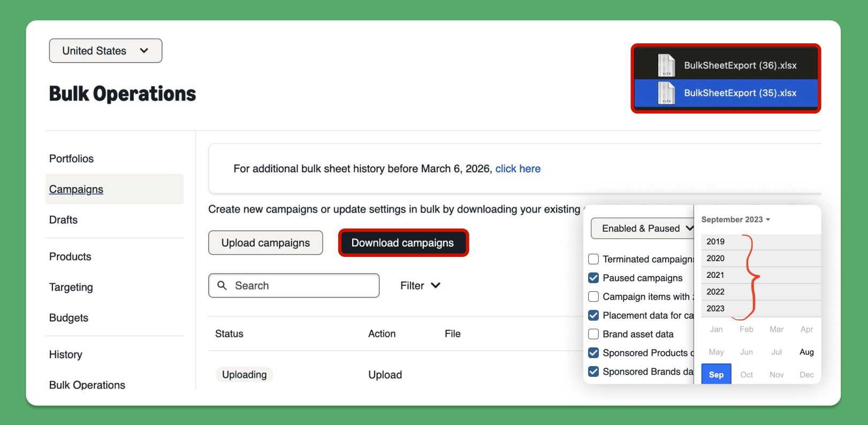The width and height of the screenshot is (868, 425).
Task: Uncheck the Placement data checkbox
Action: pos(593,315)
